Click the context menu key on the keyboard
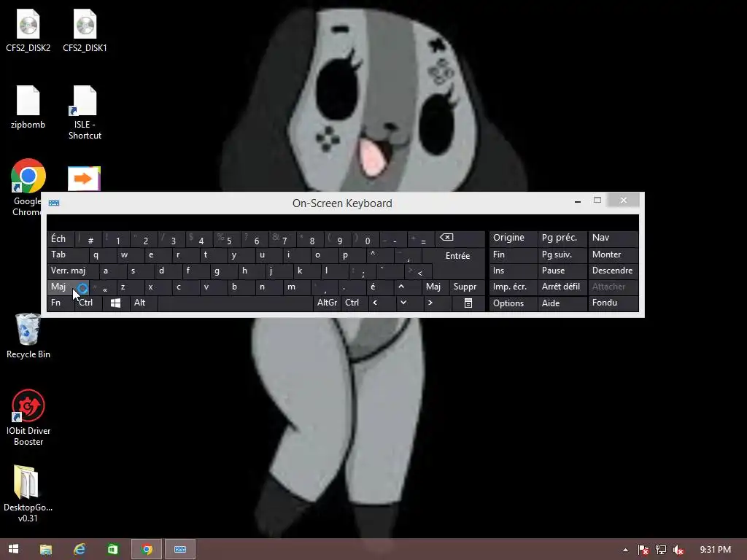Screen dimensions: 747x560 [468, 303]
